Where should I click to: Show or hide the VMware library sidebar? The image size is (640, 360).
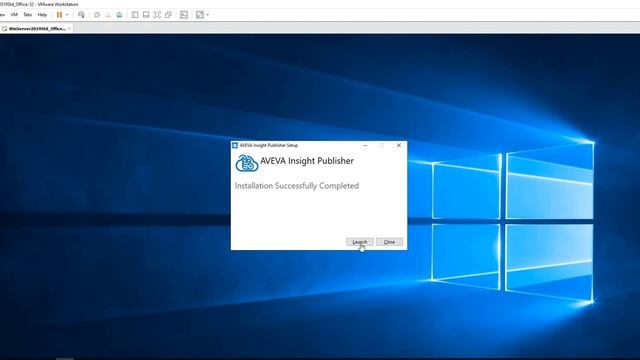pos(135,15)
